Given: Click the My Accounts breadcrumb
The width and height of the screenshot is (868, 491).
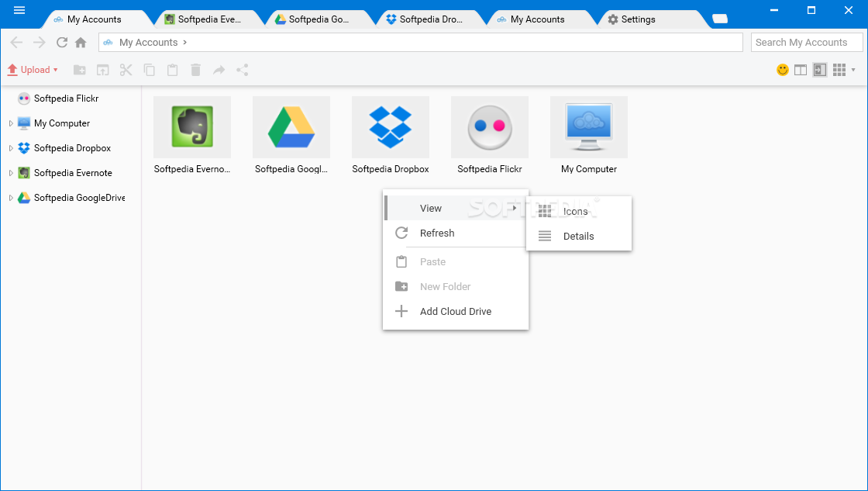Looking at the screenshot, I should point(148,42).
